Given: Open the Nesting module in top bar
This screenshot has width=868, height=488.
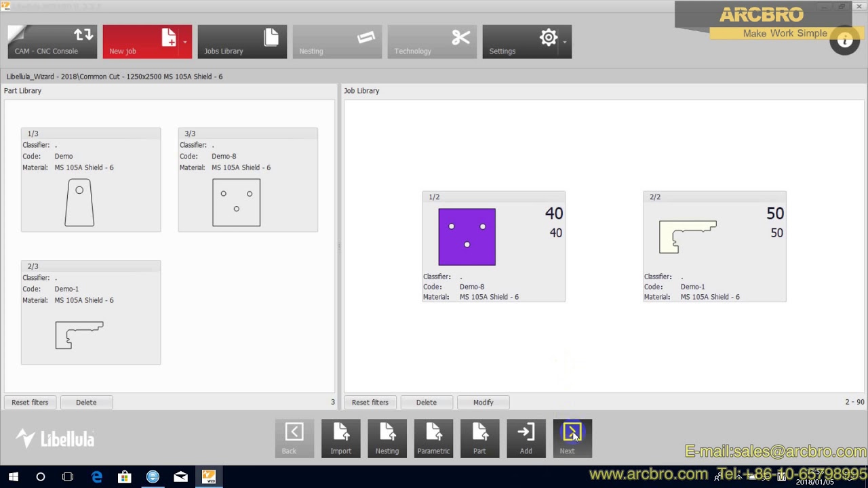Looking at the screenshot, I should pos(337,41).
